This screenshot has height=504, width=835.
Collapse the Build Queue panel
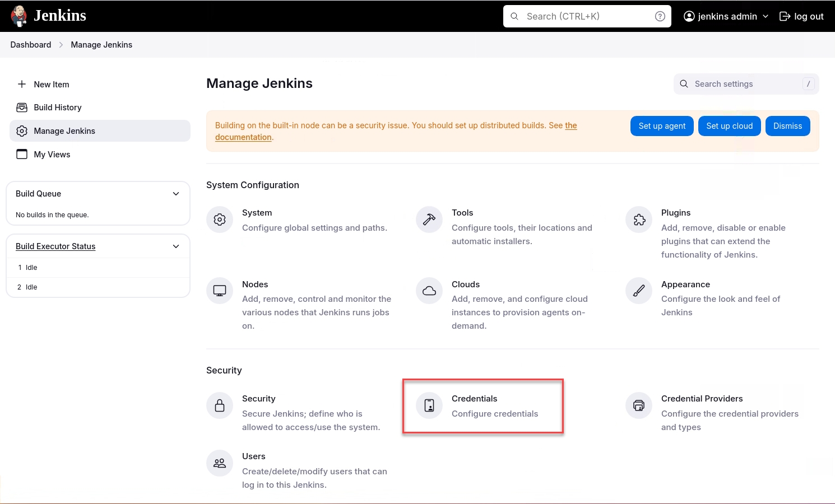coord(176,194)
